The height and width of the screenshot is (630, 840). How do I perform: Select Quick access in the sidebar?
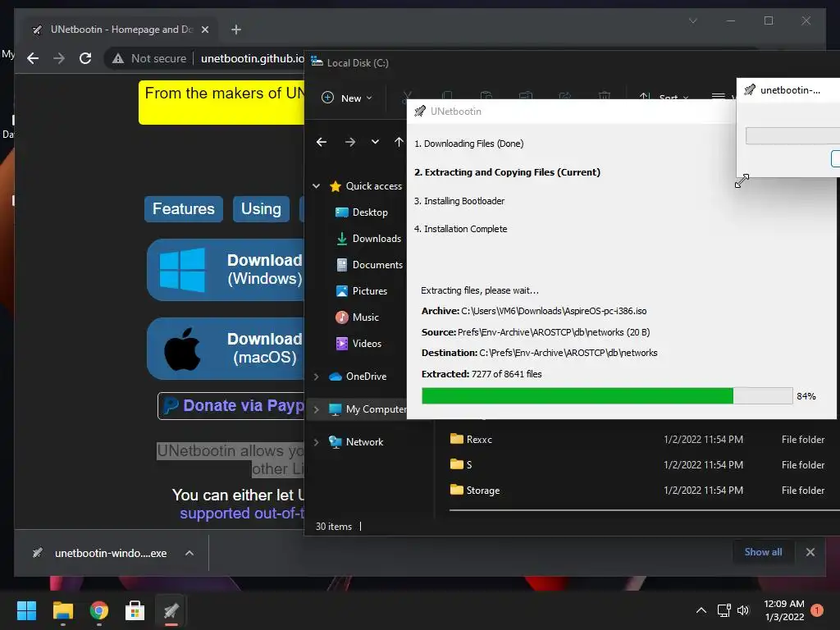(x=366, y=186)
